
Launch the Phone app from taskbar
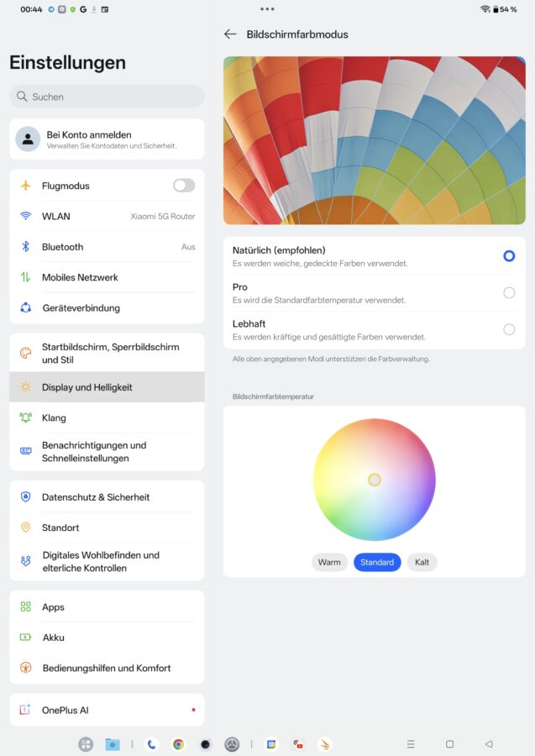pyautogui.click(x=151, y=744)
